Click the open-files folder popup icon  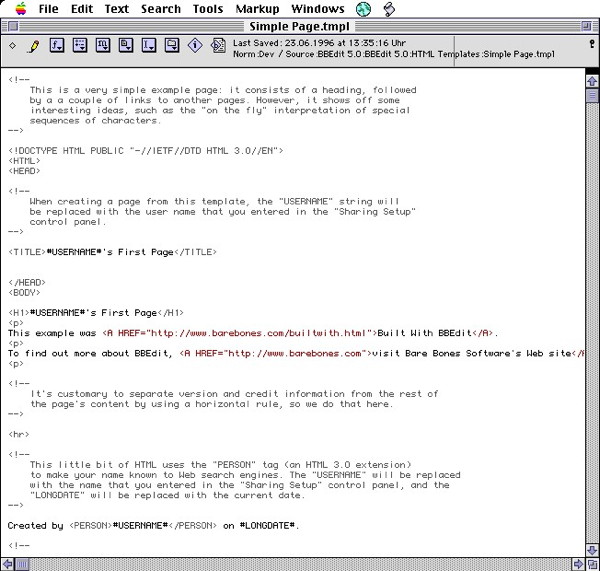pyautogui.click(x=171, y=46)
